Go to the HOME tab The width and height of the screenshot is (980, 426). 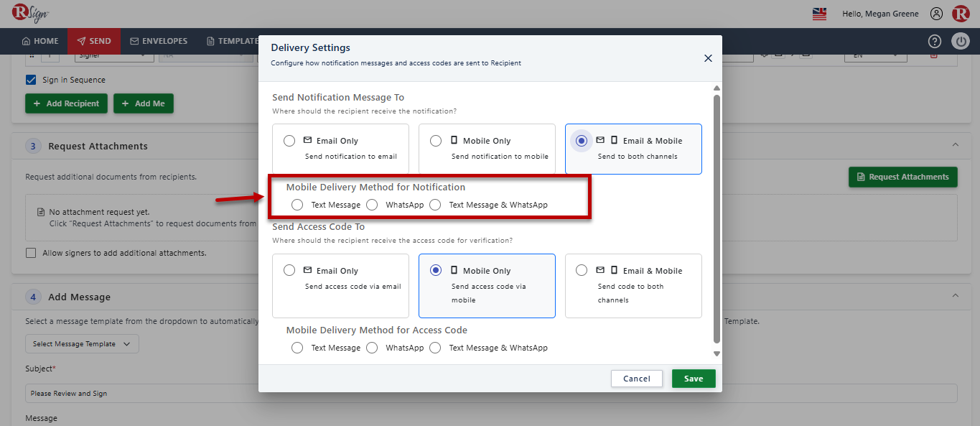[40, 41]
